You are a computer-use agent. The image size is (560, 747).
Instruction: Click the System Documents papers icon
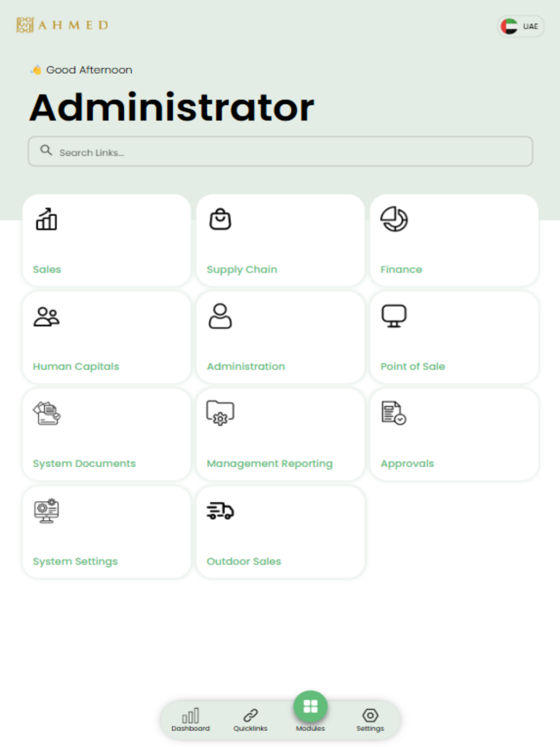(47, 413)
